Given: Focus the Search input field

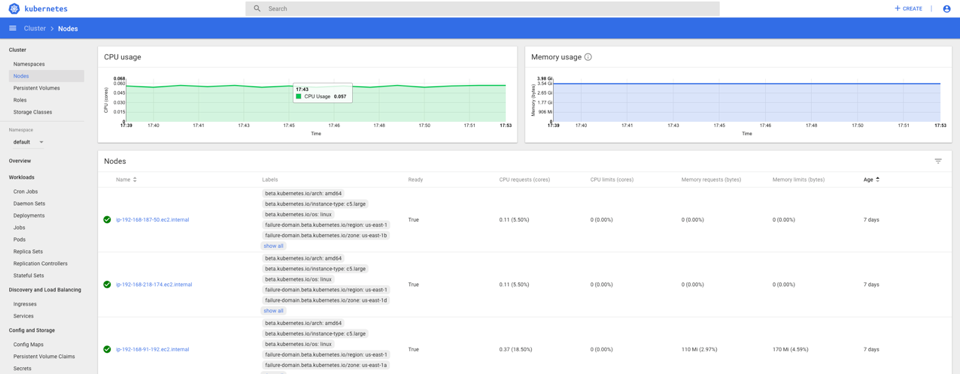Looking at the screenshot, I should (x=482, y=9).
